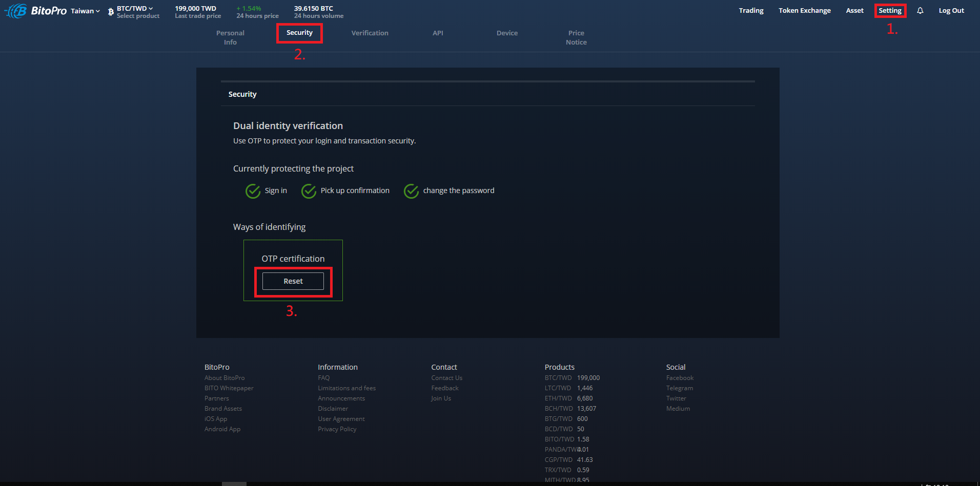Click the Pick up confirmation checkmark icon
This screenshot has height=486, width=980.
tap(309, 191)
